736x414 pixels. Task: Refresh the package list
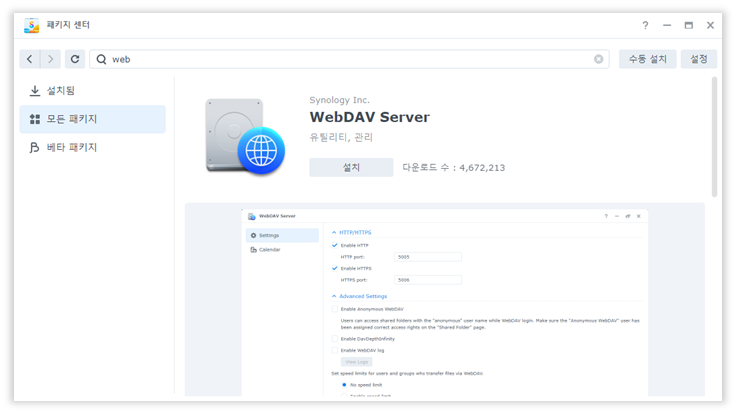tap(75, 59)
